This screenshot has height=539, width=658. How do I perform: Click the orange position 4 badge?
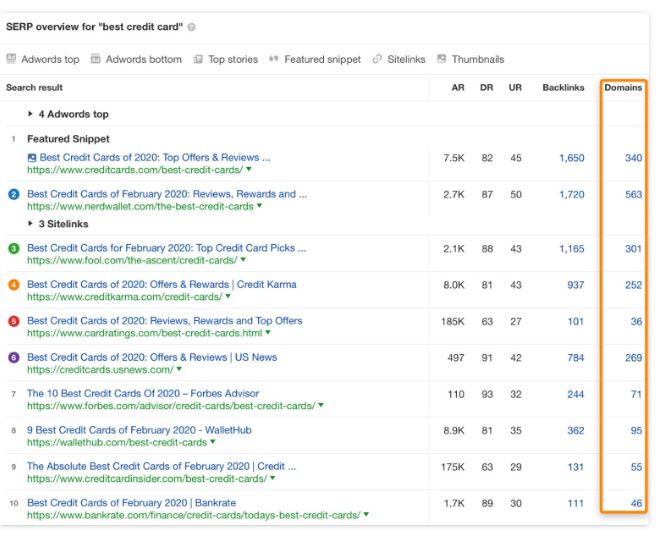(x=14, y=285)
